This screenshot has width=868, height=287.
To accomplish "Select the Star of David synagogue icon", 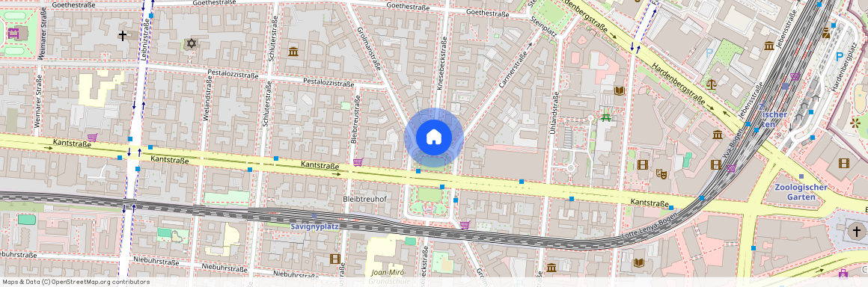I will pos(192,43).
